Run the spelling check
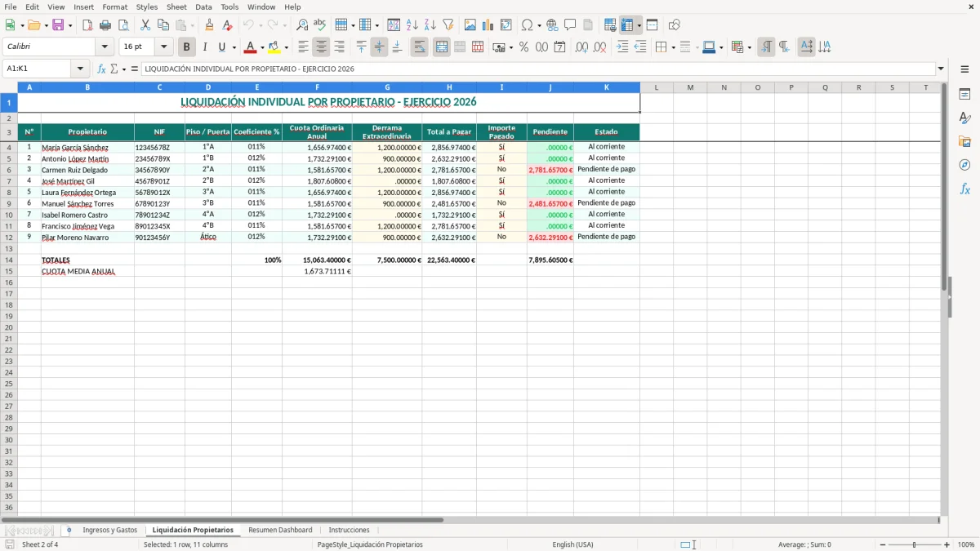This screenshot has height=551, width=980. point(320,25)
